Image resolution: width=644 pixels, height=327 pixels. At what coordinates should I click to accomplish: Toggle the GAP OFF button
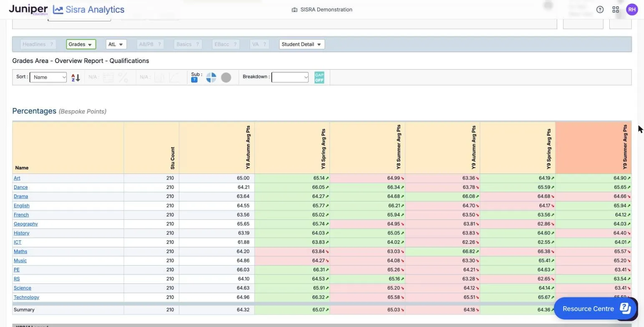pyautogui.click(x=319, y=78)
